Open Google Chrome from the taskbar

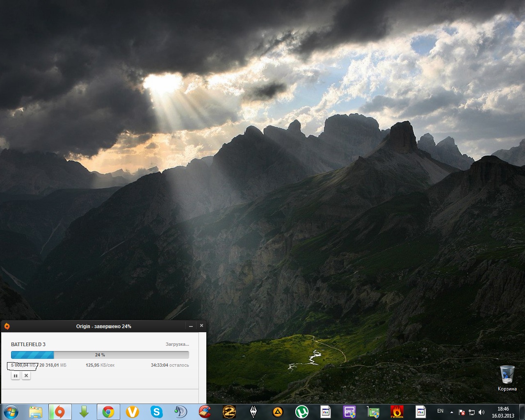pyautogui.click(x=108, y=411)
